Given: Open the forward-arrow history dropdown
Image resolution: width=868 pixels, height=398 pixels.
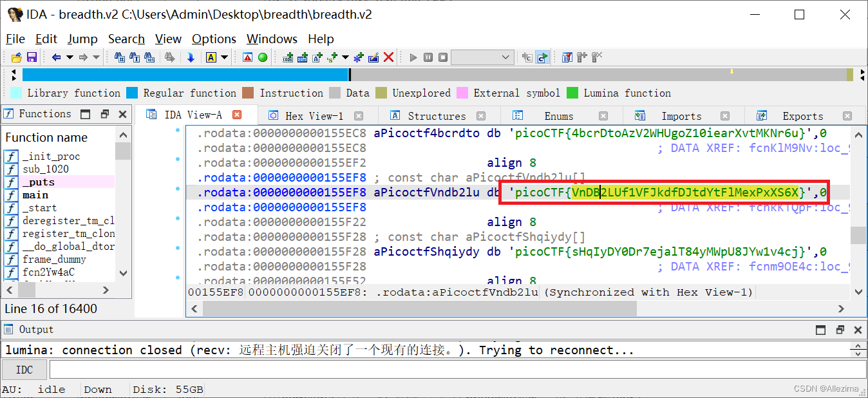Looking at the screenshot, I should 97,57.
